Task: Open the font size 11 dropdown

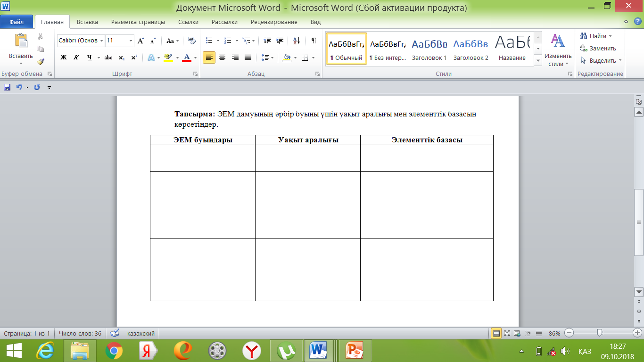Action: pos(131,41)
